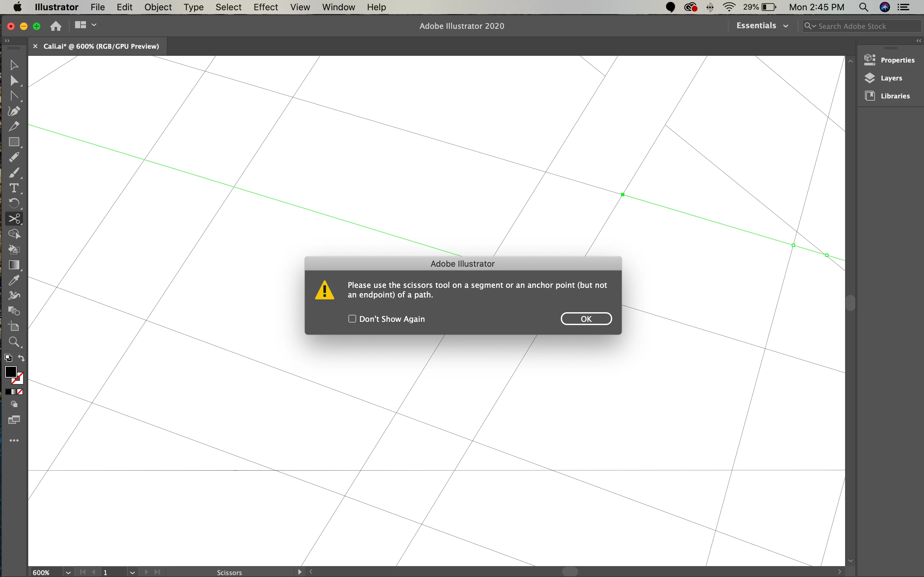Select the Rectangle tool
The width and height of the screenshot is (924, 577).
pyautogui.click(x=14, y=142)
